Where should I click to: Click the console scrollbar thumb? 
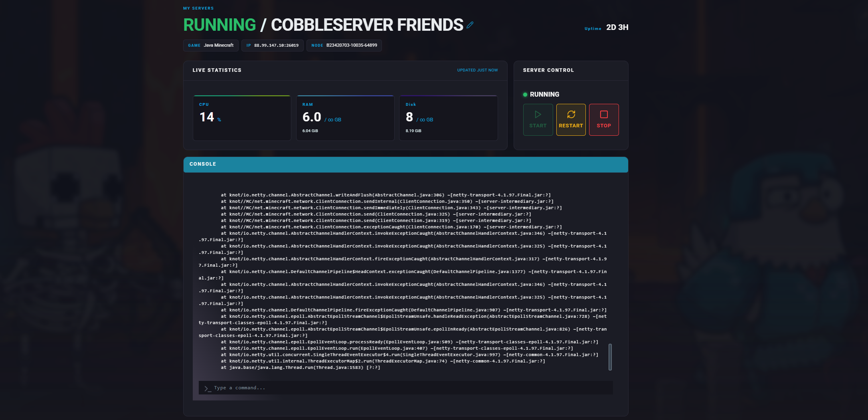[610, 357]
